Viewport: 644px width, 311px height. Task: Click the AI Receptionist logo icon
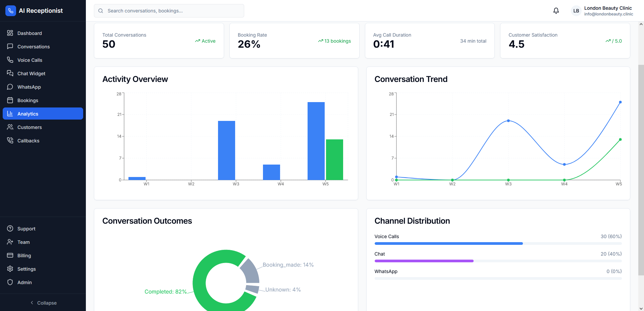(10, 10)
